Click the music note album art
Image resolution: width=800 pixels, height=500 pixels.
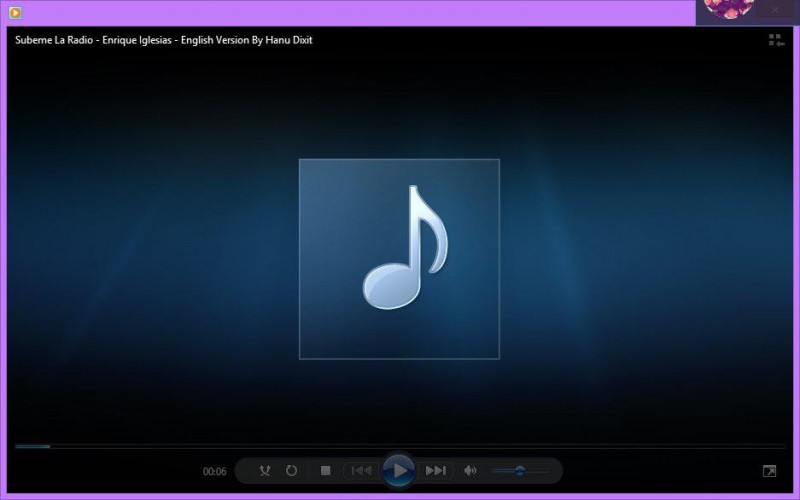click(x=399, y=259)
